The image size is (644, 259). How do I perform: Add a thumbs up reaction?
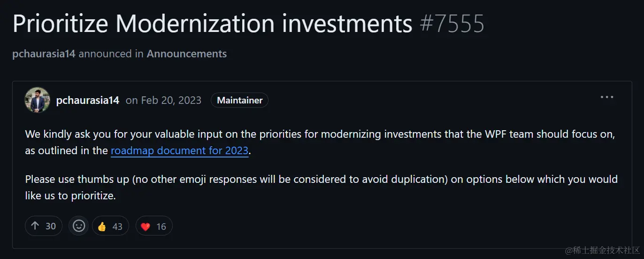point(110,226)
